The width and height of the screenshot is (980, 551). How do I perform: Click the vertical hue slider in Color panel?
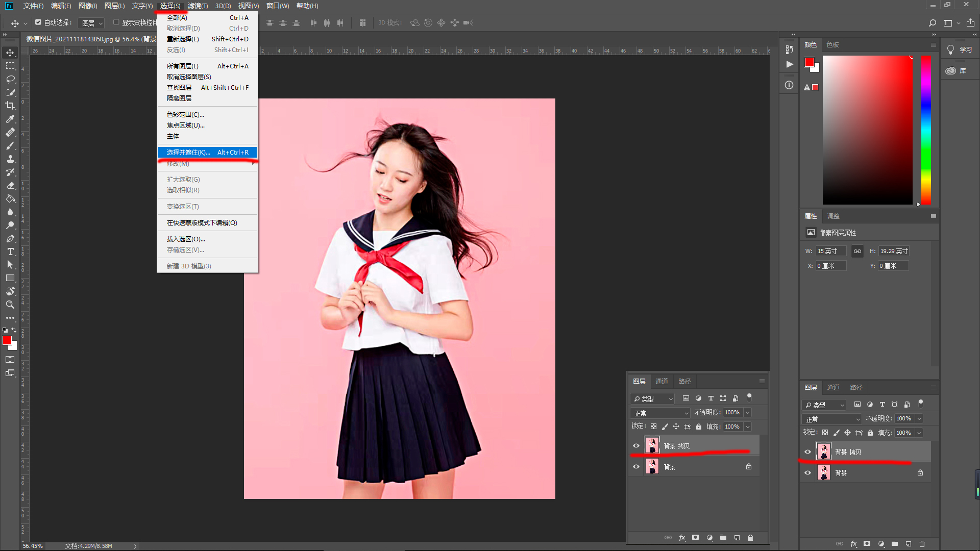click(926, 130)
